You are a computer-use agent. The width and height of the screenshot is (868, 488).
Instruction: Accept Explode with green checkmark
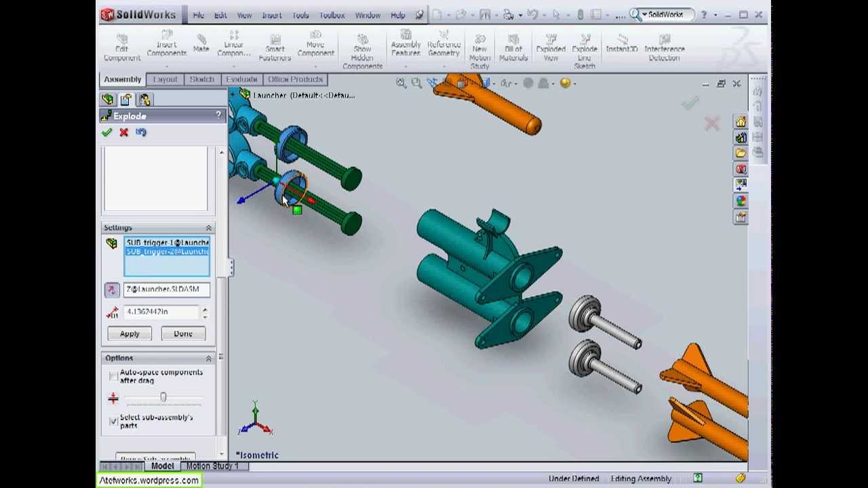[x=106, y=133]
